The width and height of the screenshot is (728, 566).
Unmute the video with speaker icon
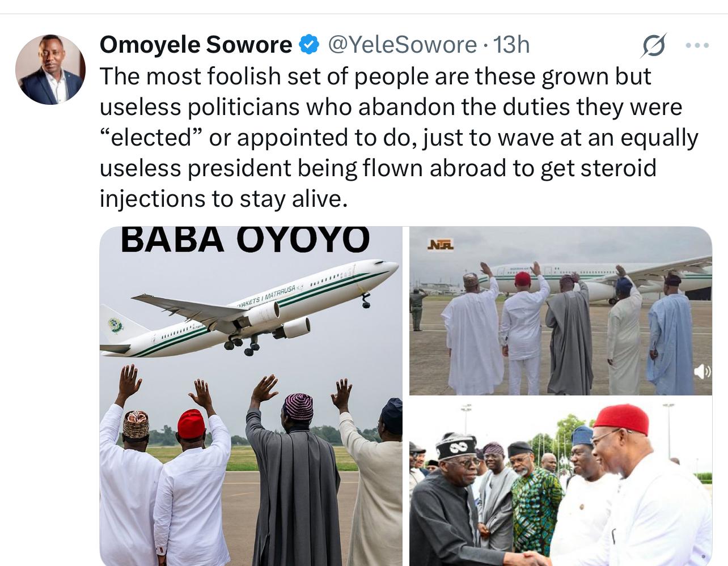point(702,372)
